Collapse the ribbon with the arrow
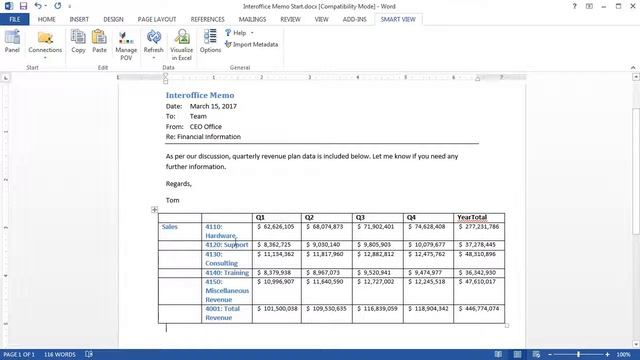 pyautogui.click(x=633, y=68)
